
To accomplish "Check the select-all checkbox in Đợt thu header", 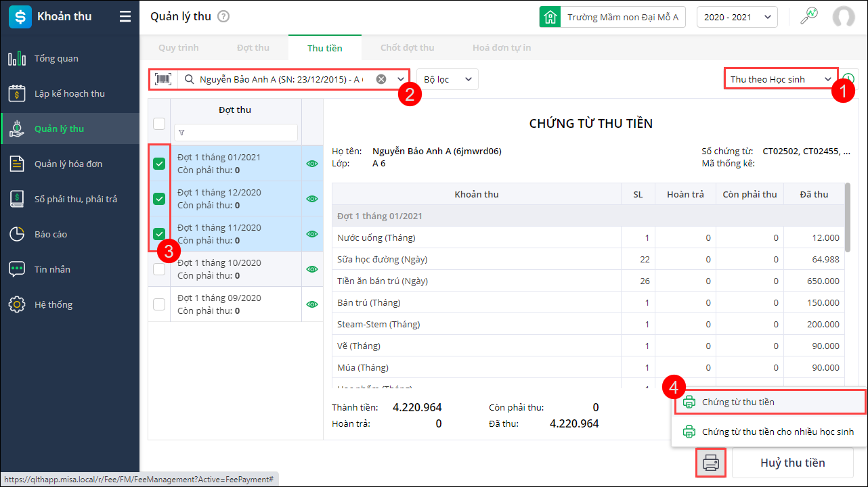I will (x=159, y=123).
